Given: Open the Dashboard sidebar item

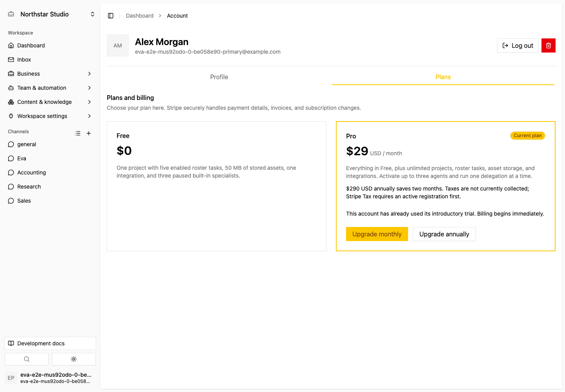Looking at the screenshot, I should click(x=50, y=45).
